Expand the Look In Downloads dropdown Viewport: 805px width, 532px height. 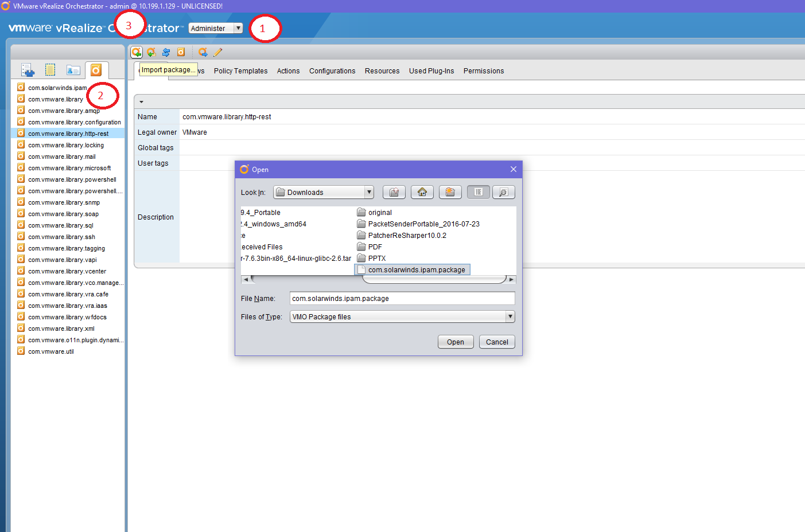pos(369,192)
